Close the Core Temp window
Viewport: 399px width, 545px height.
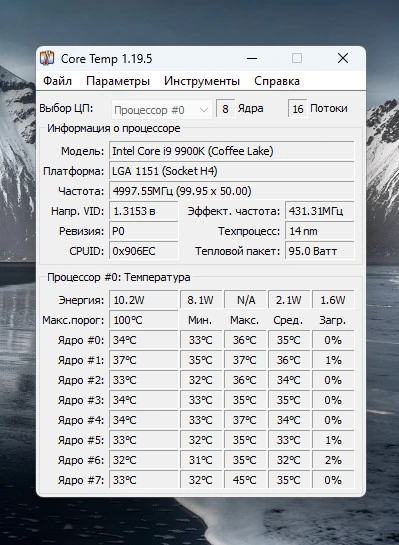click(343, 58)
